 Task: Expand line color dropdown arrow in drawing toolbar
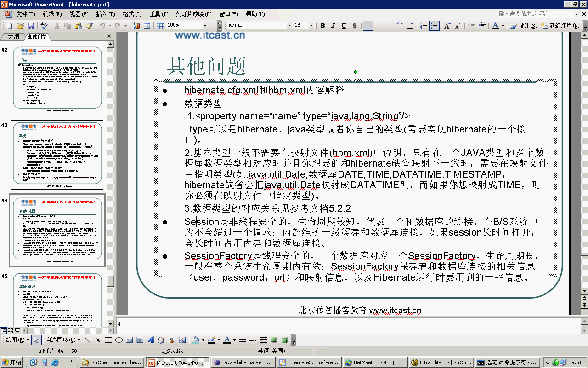click(219, 340)
